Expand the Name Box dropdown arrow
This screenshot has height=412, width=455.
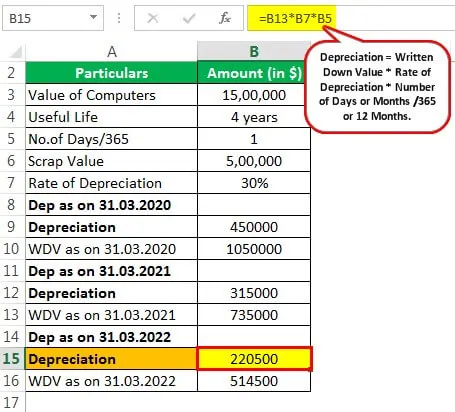pyautogui.click(x=94, y=17)
